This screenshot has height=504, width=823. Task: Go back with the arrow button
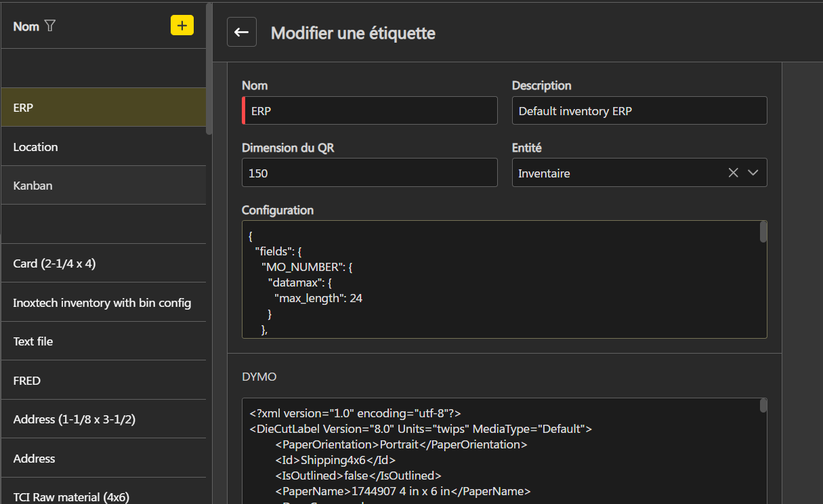242,32
